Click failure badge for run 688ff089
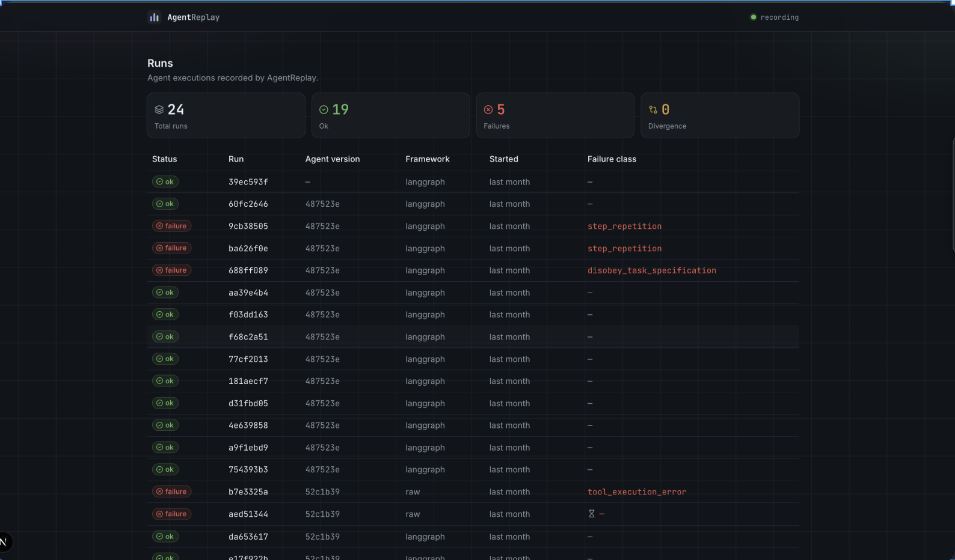Viewport: 955px width, 560px height. [172, 270]
